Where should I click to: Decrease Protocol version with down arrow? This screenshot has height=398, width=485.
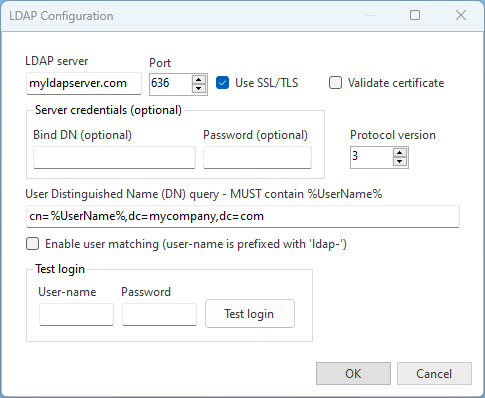(400, 162)
